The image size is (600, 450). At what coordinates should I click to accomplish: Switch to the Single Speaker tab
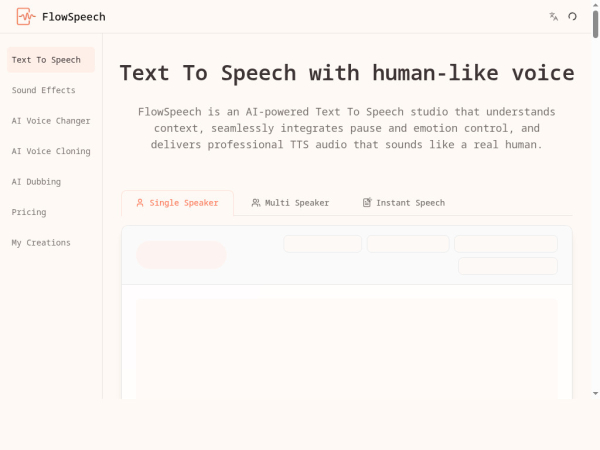coord(178,203)
